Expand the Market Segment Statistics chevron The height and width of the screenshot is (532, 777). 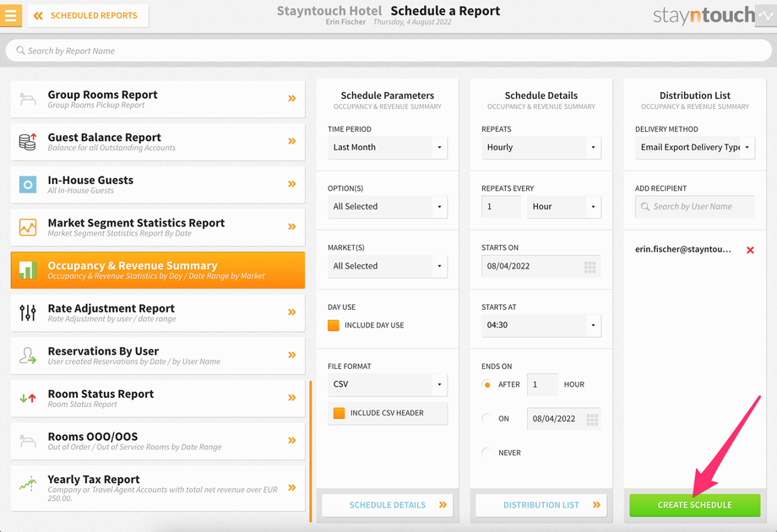pyautogui.click(x=292, y=226)
